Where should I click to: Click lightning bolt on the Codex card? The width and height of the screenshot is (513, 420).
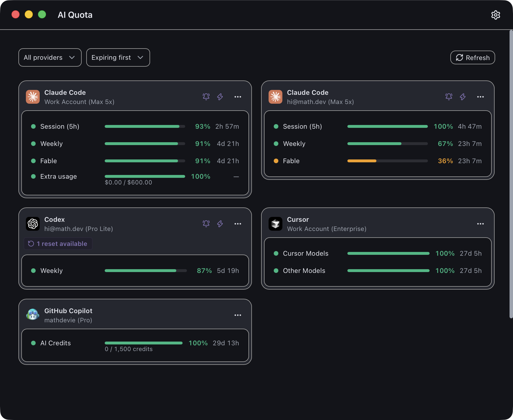click(220, 224)
